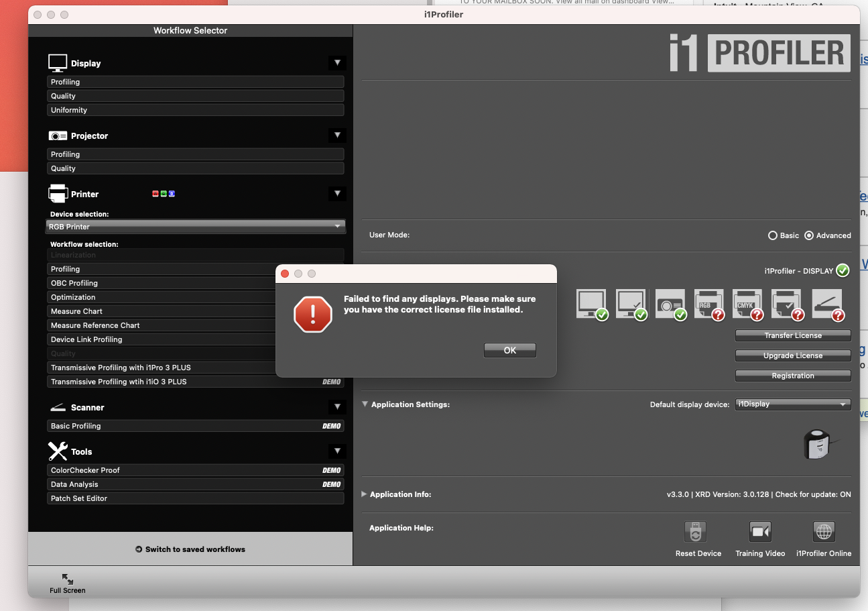Click Switch to saved workflows
This screenshot has width=868, height=611.
(190, 549)
